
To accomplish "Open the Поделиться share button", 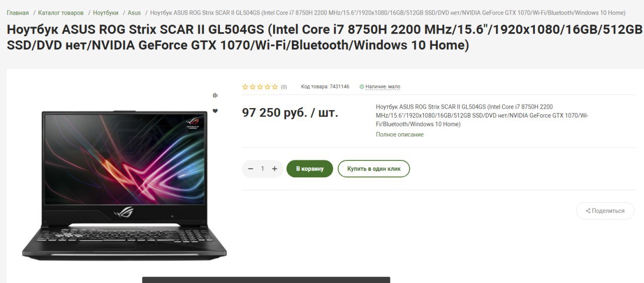I will (605, 211).
